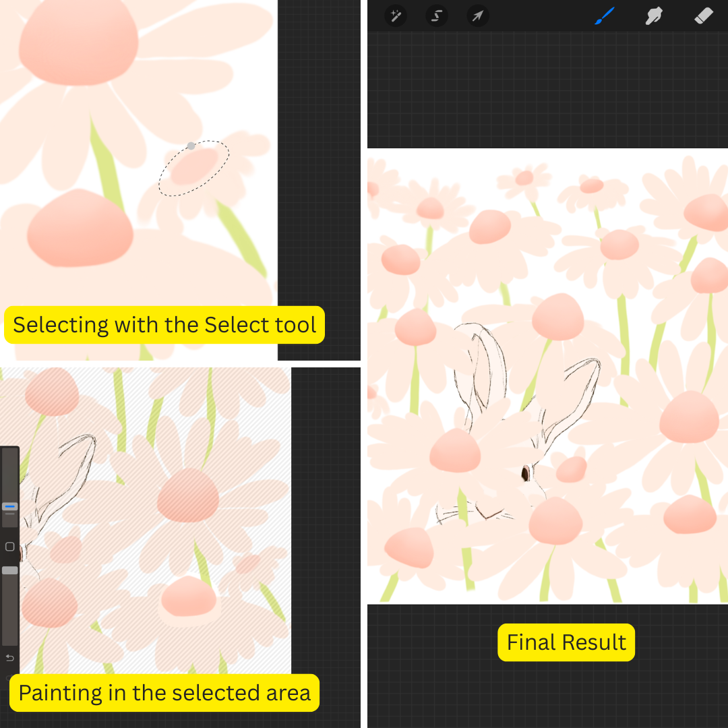Pick the Eraser tool
This screenshot has height=728, width=728.
(x=703, y=16)
